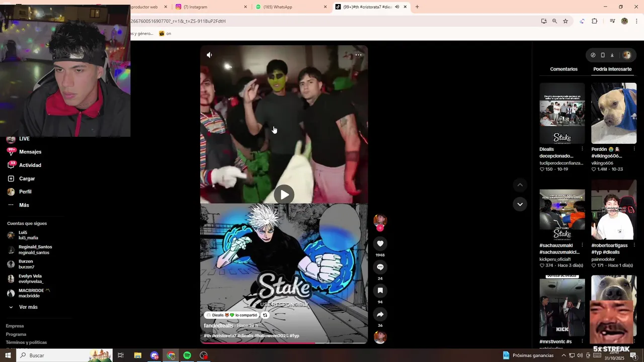Open profile avatar in TikTok top pill

(626, 55)
